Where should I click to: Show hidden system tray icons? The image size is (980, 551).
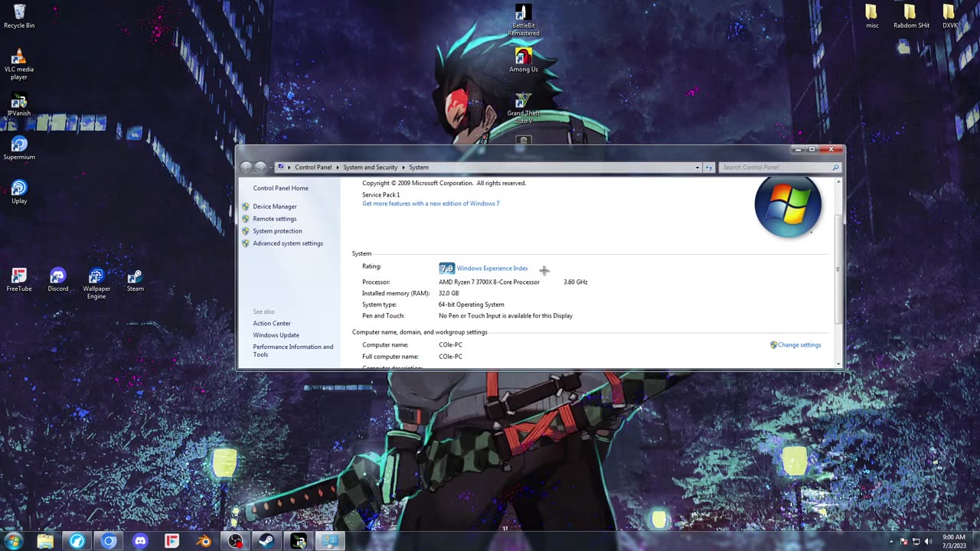890,542
